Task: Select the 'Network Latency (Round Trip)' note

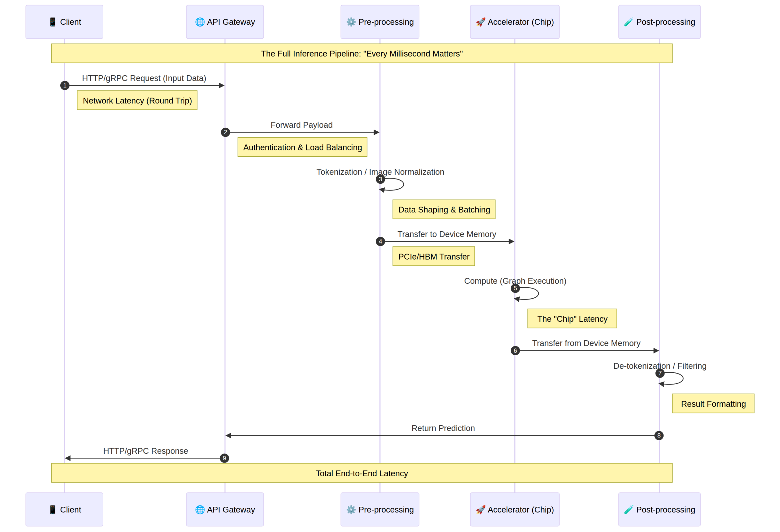Action: tap(137, 100)
